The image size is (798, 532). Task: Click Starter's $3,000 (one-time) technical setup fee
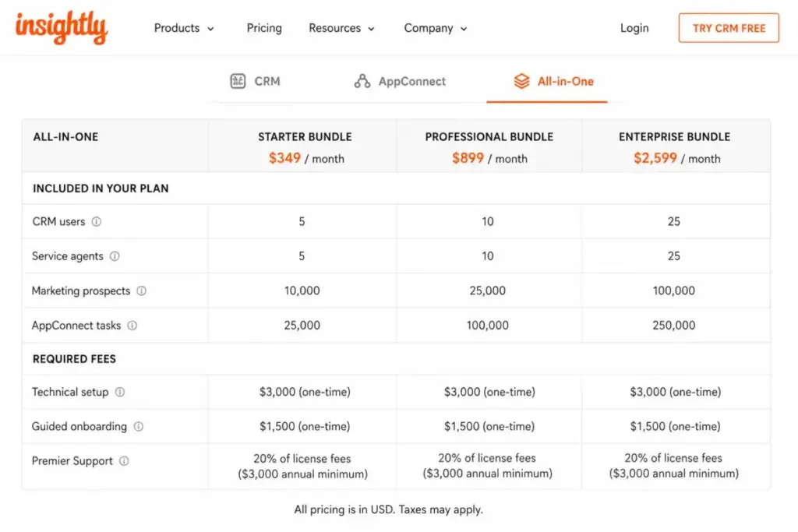point(305,392)
